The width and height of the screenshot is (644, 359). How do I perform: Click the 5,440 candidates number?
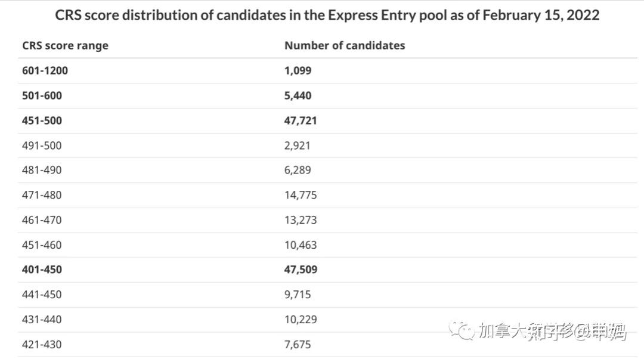coord(298,95)
